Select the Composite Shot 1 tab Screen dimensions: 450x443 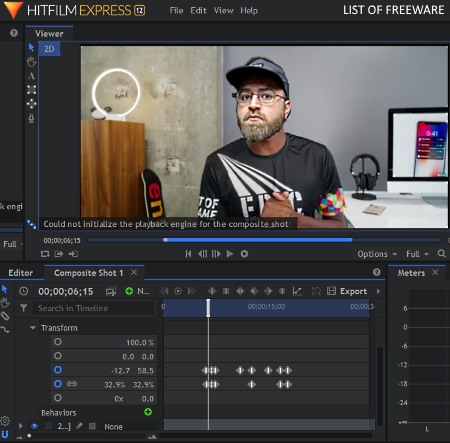pyautogui.click(x=89, y=273)
